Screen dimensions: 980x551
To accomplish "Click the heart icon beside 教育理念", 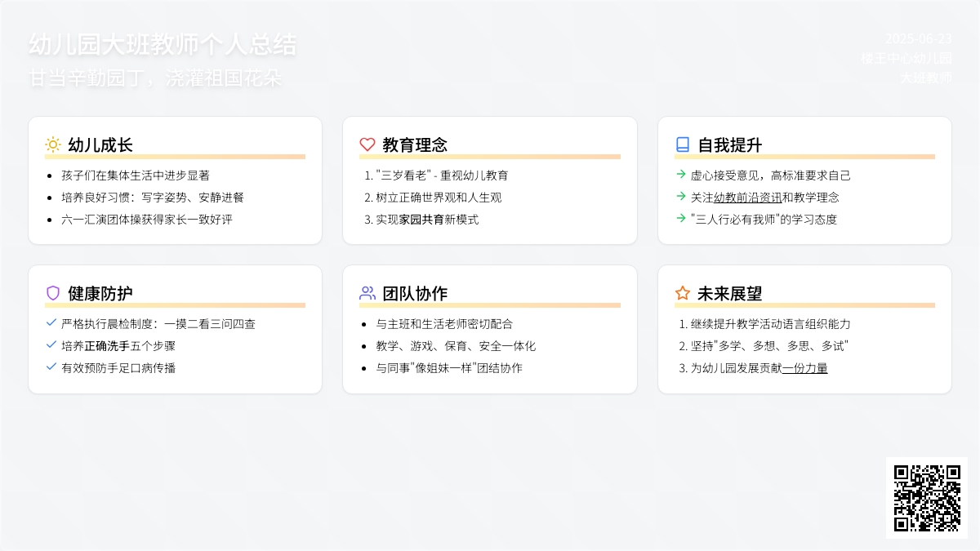I will (367, 144).
